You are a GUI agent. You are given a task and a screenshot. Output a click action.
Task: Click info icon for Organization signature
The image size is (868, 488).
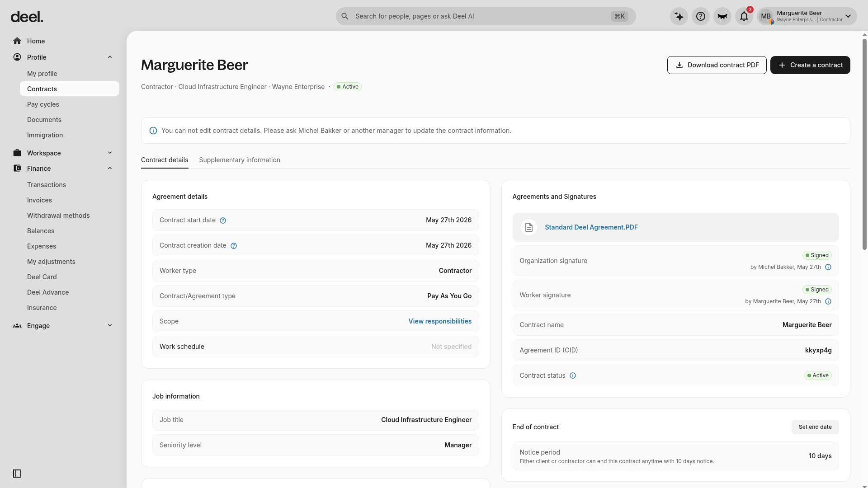click(x=828, y=267)
